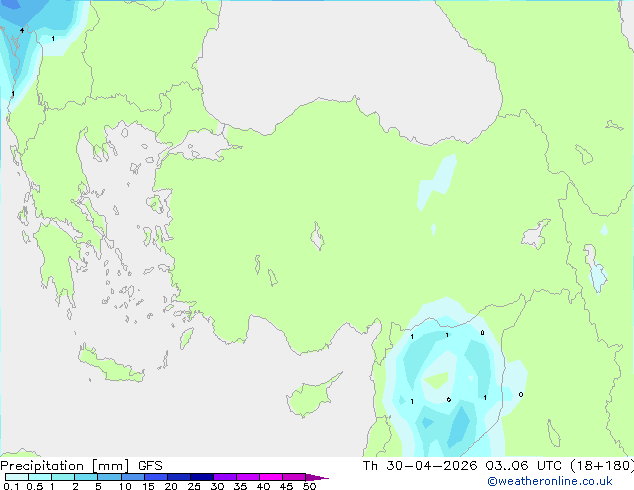Click the 'Th 30-04-2026' date text
Viewport: 634px width, 490px height.
point(420,466)
